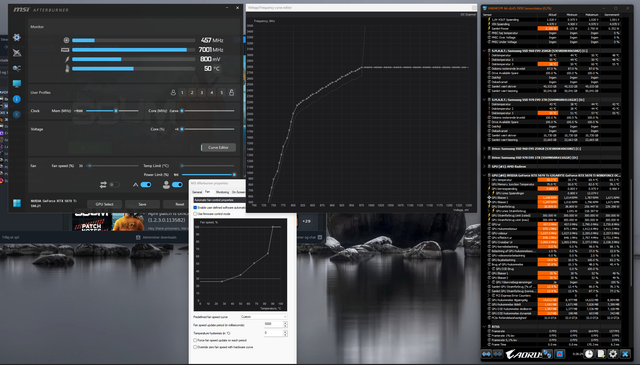Adjust Core voltage (%) slider handle
This screenshot has width=640, height=365.
[182, 129]
